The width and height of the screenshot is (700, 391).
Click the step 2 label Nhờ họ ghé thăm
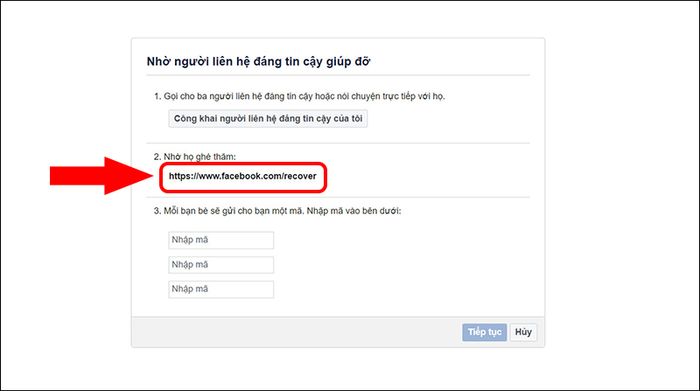tap(195, 157)
